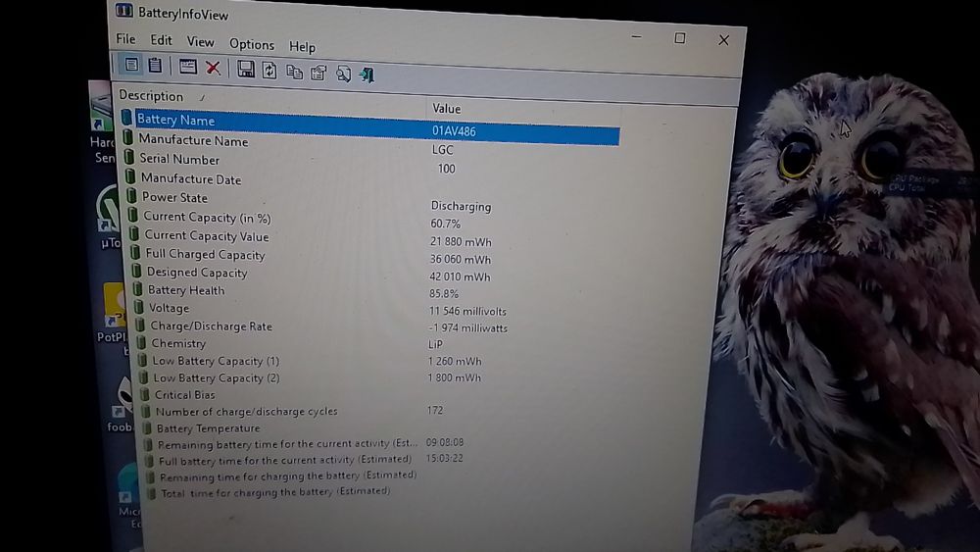
Task: Select the Chemistry row
Action: tap(378, 344)
